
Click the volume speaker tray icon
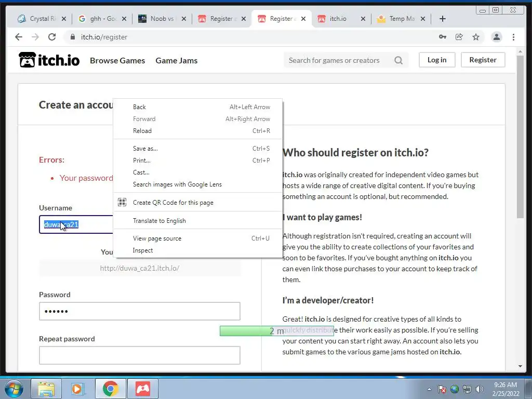pyautogui.click(x=479, y=389)
